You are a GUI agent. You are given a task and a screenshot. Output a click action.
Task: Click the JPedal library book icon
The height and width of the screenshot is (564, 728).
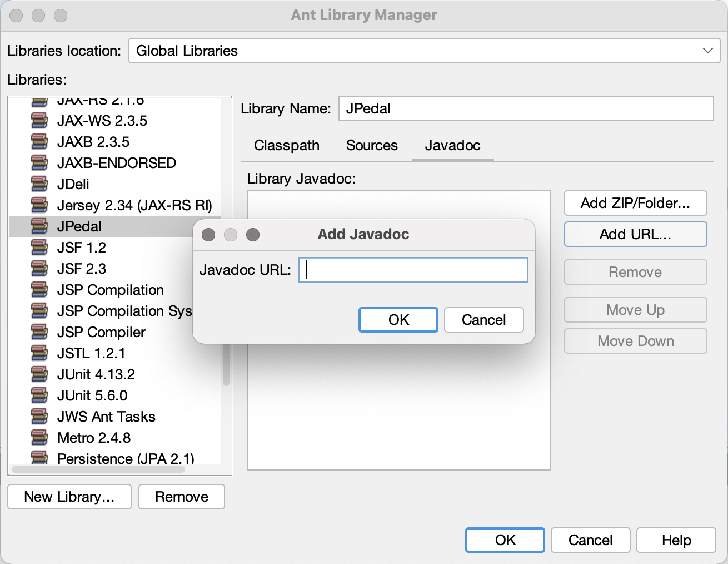click(39, 226)
